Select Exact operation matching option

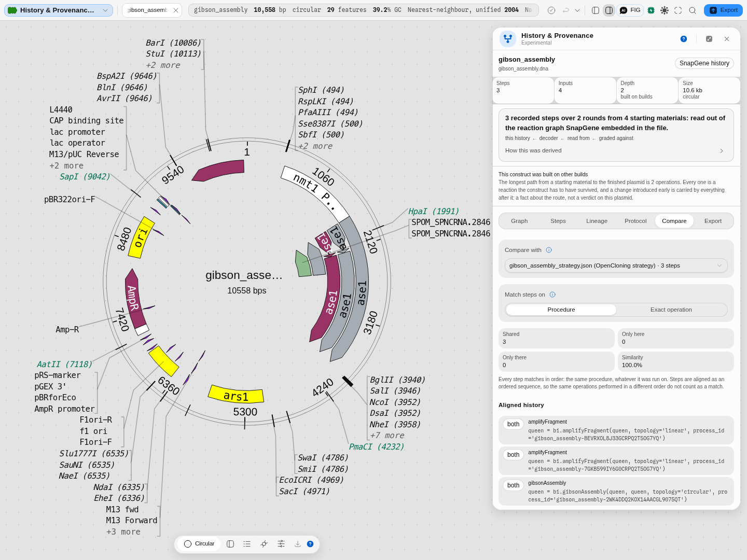(671, 310)
